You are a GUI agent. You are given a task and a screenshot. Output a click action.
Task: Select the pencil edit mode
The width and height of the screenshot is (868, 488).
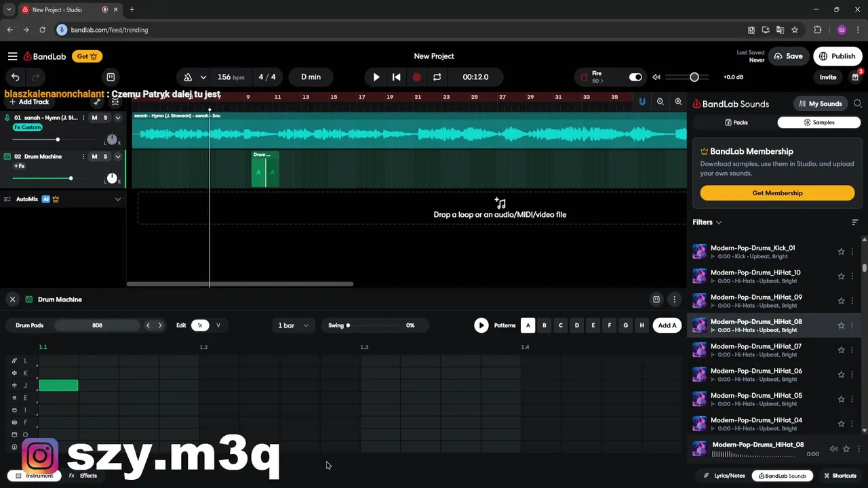[200, 325]
